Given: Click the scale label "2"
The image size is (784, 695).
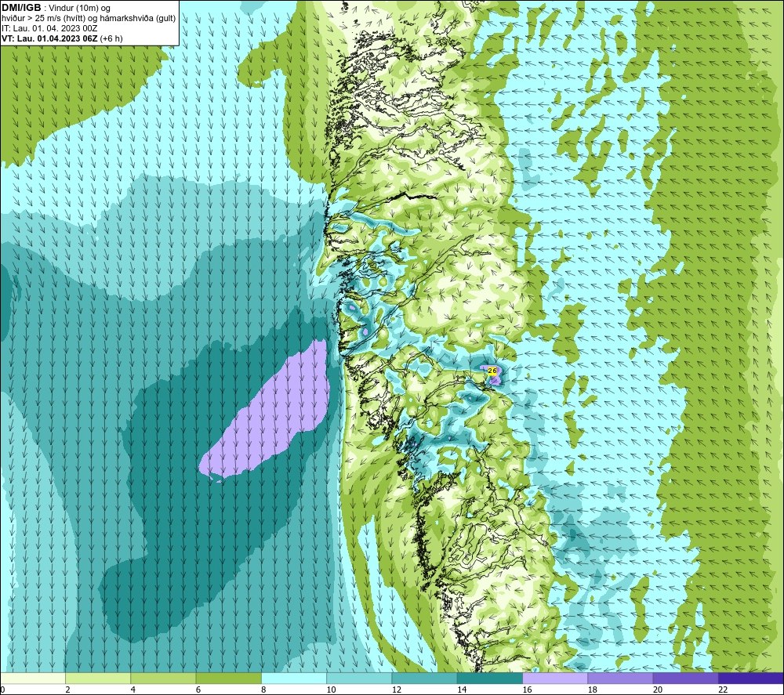Looking at the screenshot, I should (67, 690).
